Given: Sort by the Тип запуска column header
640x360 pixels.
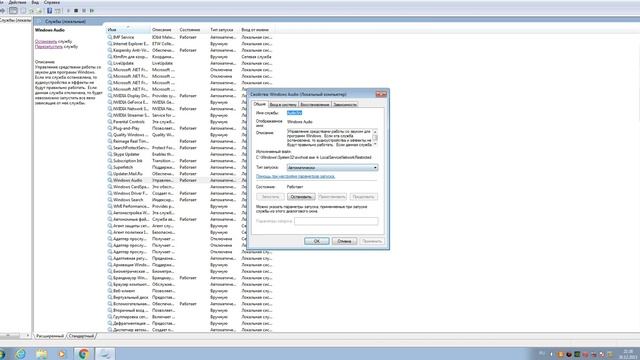Looking at the screenshot, I should click(223, 30).
